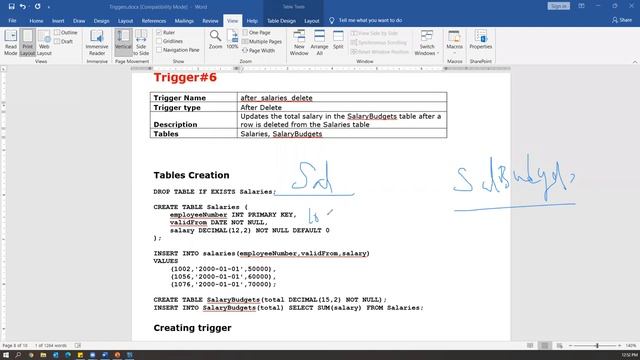Open the Ribbon Display Options menu
This screenshot has height=360, width=640.
(581, 6)
